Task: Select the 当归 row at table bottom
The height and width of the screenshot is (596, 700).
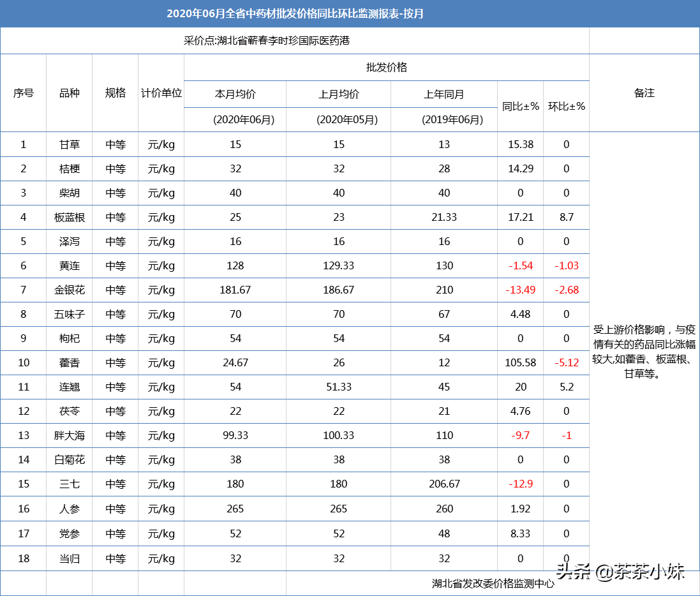Action: [68, 558]
